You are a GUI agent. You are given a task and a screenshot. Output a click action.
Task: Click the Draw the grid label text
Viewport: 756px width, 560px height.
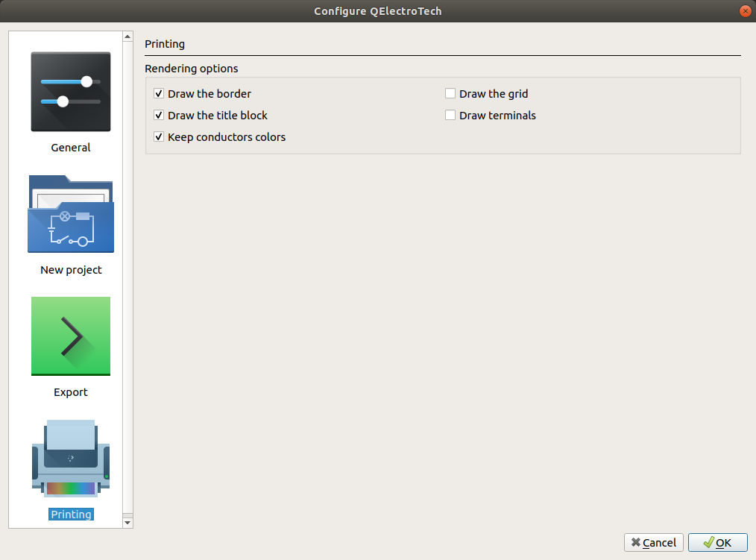coord(494,93)
